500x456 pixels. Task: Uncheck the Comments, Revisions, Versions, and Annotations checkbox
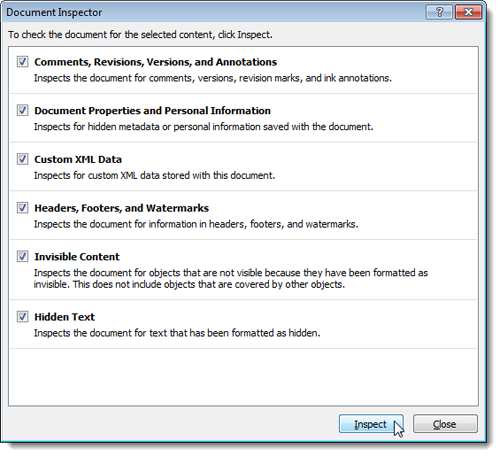[x=22, y=62]
